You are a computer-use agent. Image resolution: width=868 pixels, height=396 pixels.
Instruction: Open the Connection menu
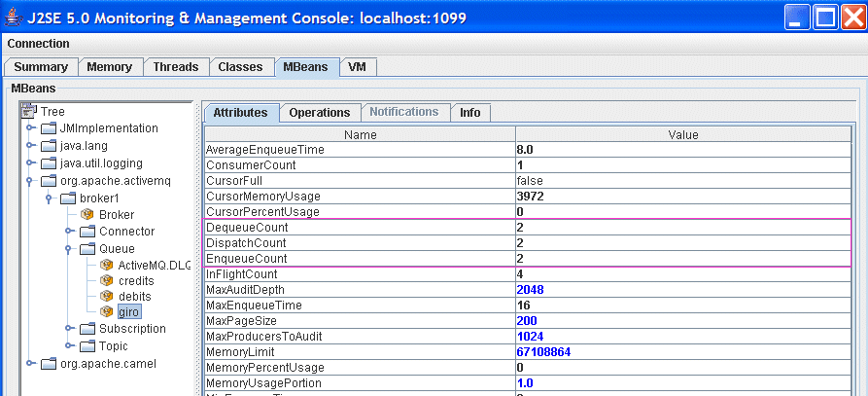coord(39,44)
